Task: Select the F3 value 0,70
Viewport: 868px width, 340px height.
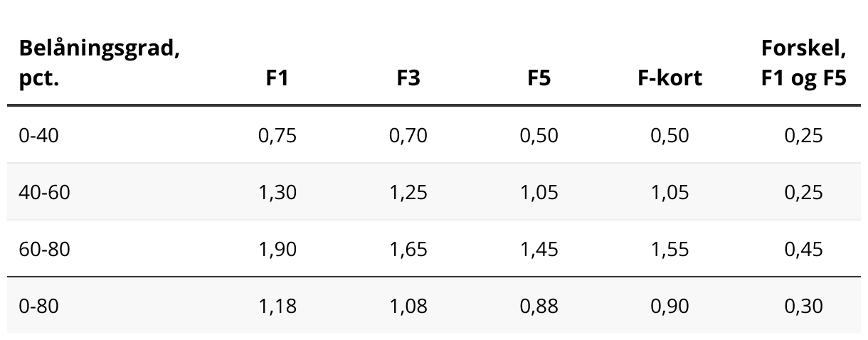Action: 408,135
